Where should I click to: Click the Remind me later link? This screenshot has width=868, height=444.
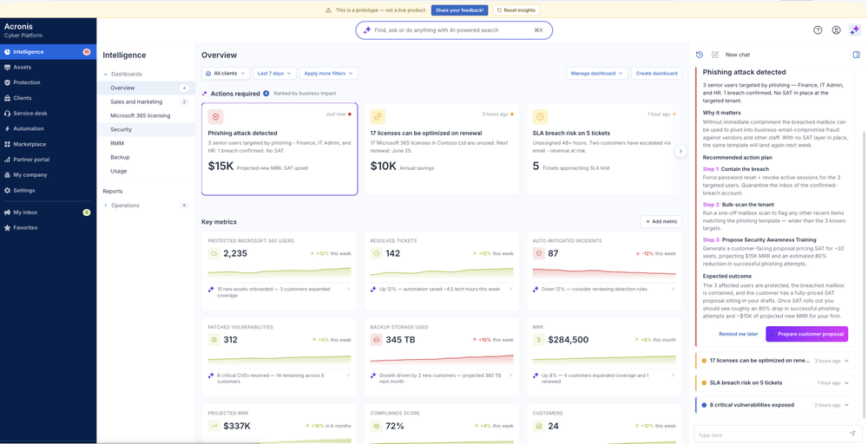738,334
